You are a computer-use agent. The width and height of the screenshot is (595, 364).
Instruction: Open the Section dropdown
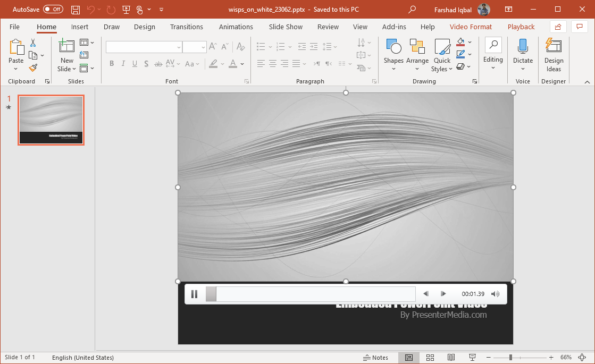(87, 68)
